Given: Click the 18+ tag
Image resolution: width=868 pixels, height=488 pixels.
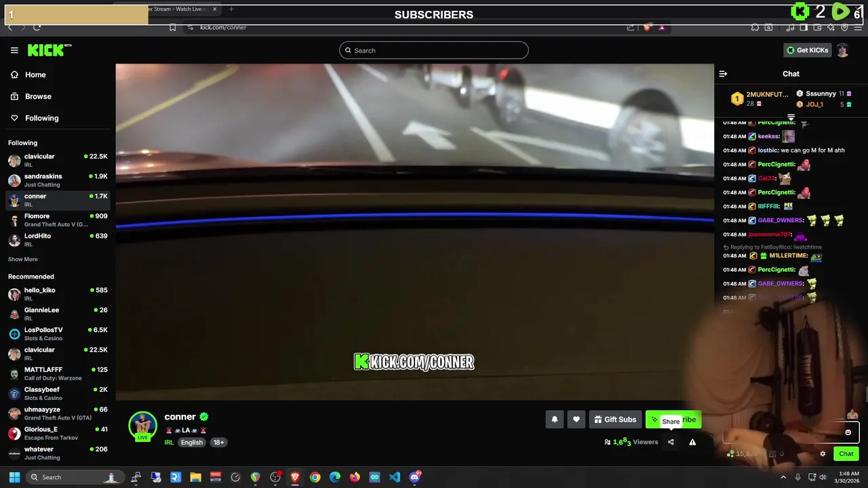Looking at the screenshot, I should 218,442.
